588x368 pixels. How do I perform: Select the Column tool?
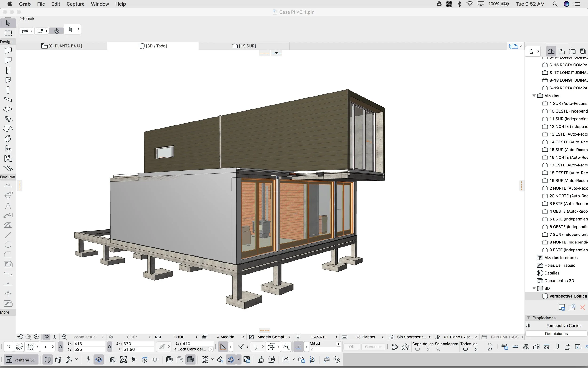pos(8,90)
